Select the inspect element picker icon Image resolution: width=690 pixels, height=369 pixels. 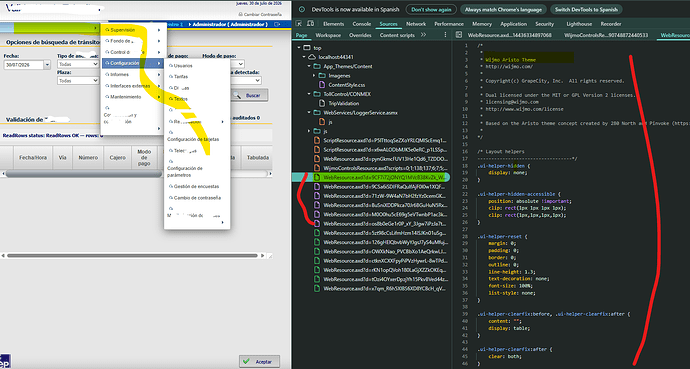click(299, 24)
